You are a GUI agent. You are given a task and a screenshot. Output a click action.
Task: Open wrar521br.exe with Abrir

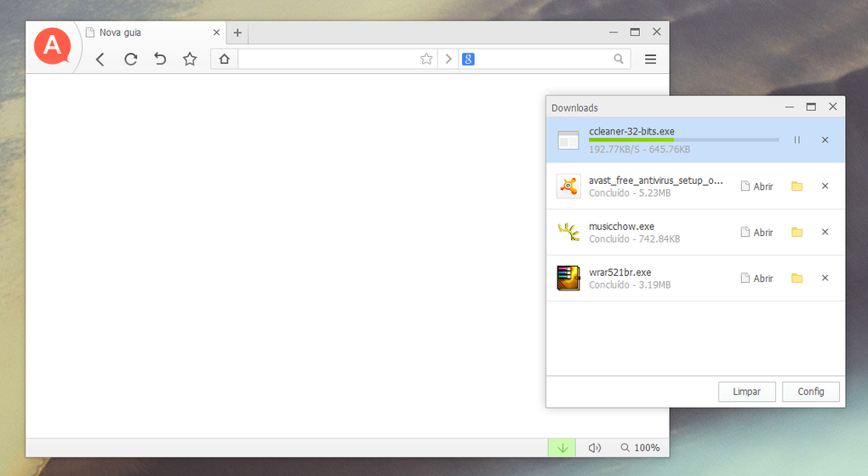click(x=757, y=278)
